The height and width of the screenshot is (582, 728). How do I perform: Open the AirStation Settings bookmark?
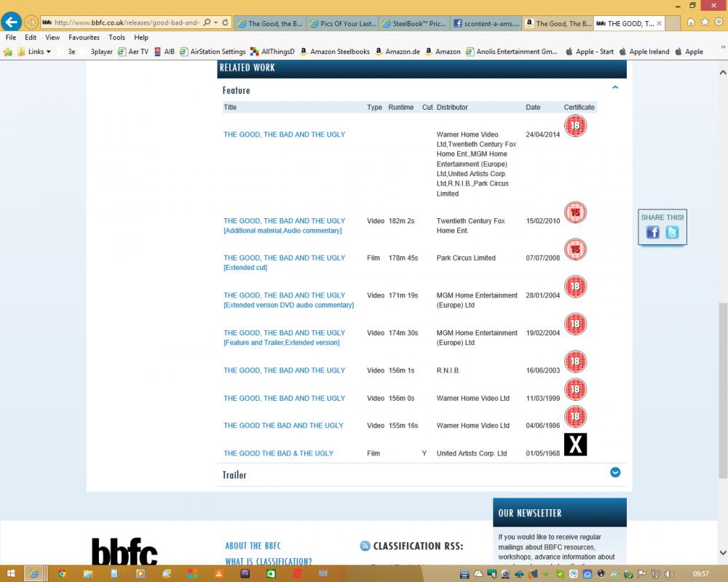(212, 52)
